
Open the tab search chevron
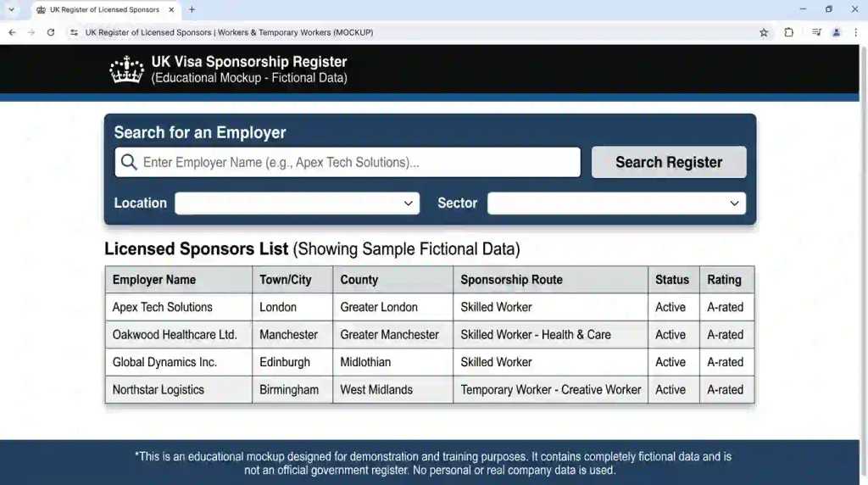[x=11, y=9]
